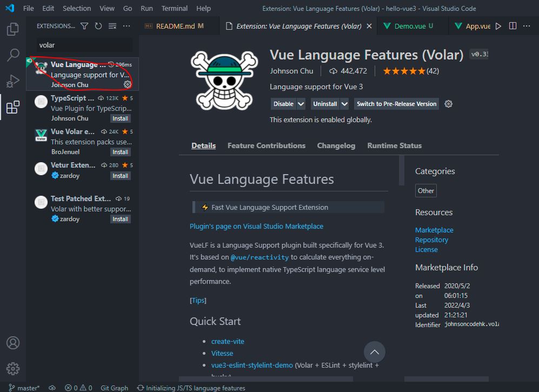Refresh the extensions list
539x392 pixels.
tap(98, 26)
